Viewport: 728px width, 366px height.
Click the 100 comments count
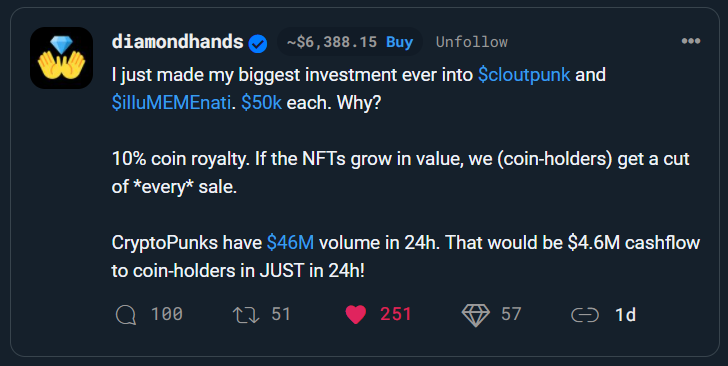(167, 314)
